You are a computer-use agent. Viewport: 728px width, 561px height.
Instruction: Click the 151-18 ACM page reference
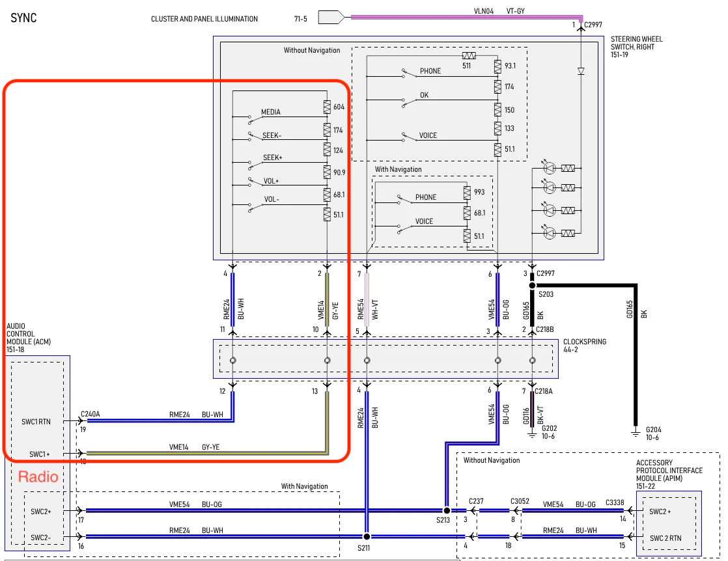point(15,350)
